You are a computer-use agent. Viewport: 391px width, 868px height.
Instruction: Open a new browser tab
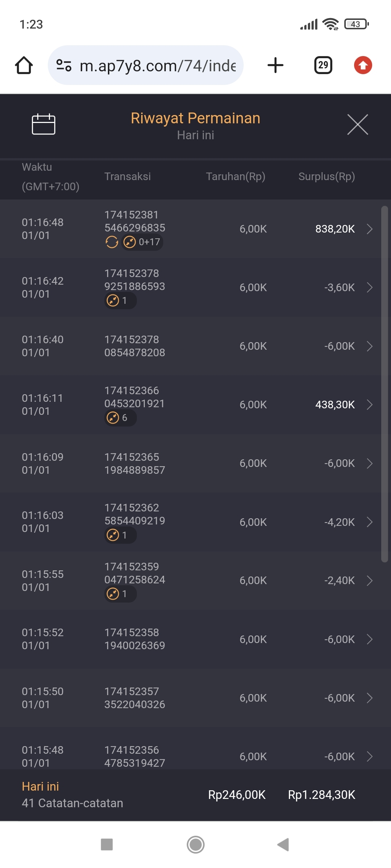pyautogui.click(x=275, y=65)
